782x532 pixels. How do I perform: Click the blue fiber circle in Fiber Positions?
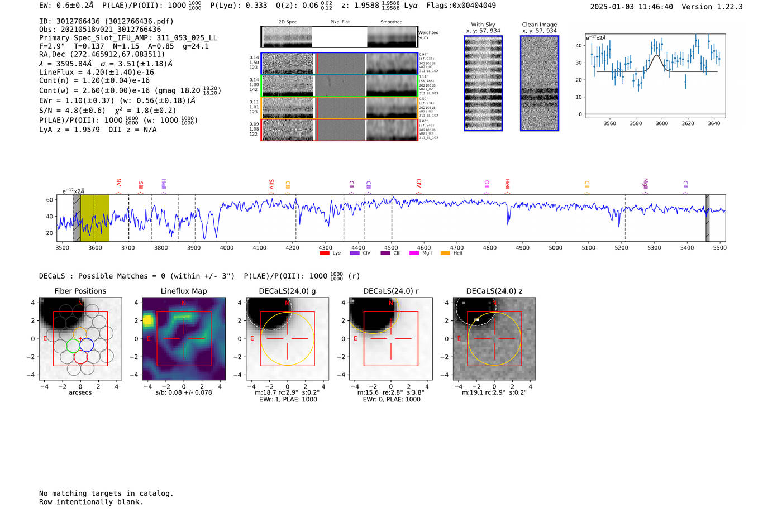87,345
